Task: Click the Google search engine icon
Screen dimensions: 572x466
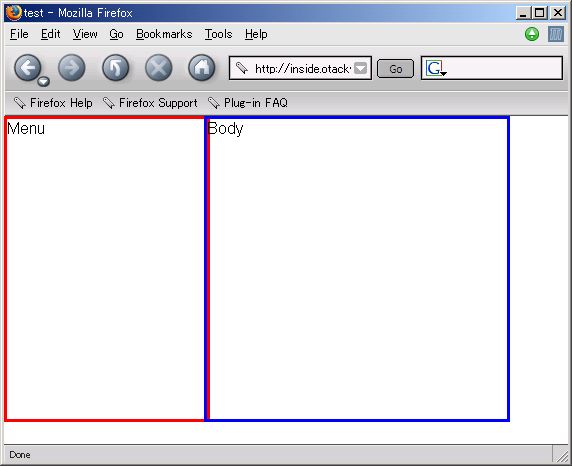Action: (434, 68)
